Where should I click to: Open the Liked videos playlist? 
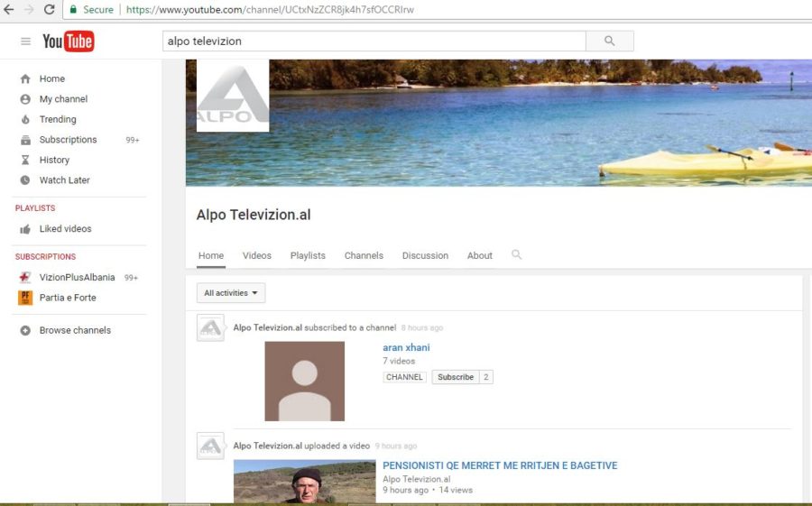pyautogui.click(x=65, y=229)
